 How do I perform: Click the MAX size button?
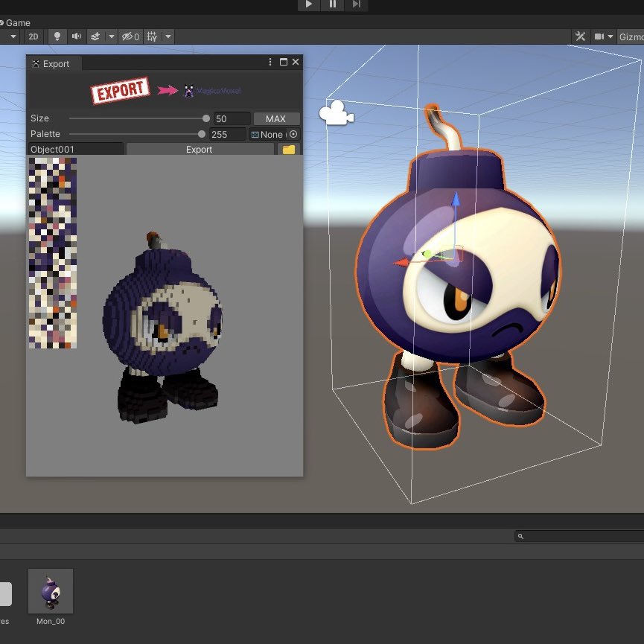tap(276, 118)
